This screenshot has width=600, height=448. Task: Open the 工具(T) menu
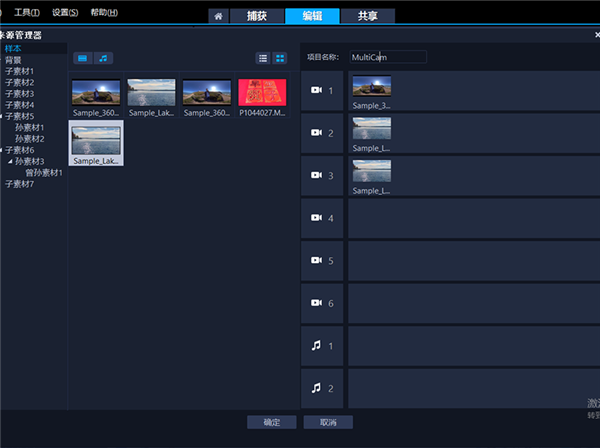(27, 12)
